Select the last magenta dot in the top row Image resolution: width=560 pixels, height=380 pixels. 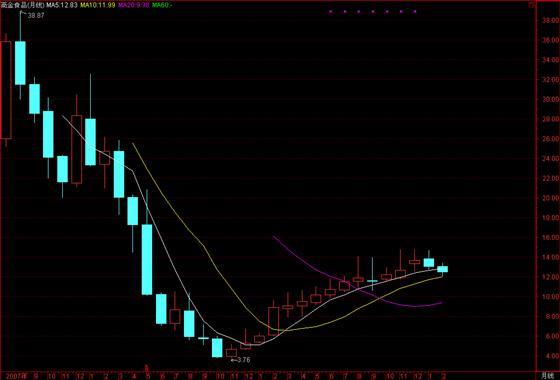pos(415,11)
